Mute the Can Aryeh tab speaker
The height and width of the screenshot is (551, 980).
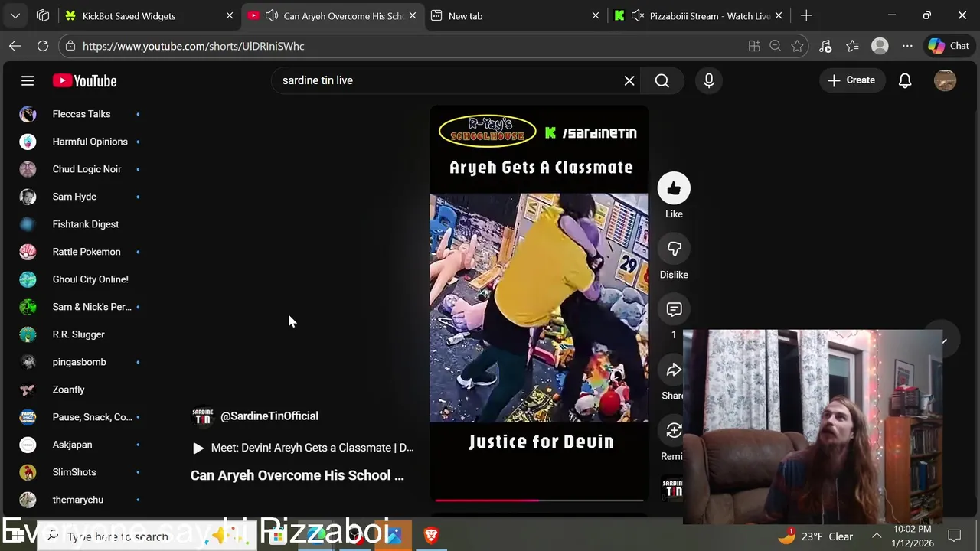(272, 15)
